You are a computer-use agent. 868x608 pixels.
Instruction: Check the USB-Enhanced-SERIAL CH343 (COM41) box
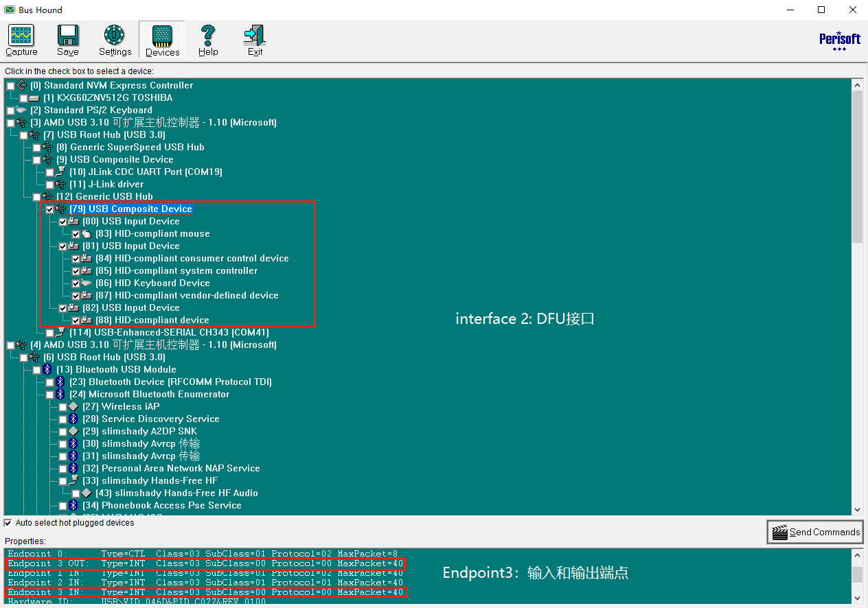point(49,333)
